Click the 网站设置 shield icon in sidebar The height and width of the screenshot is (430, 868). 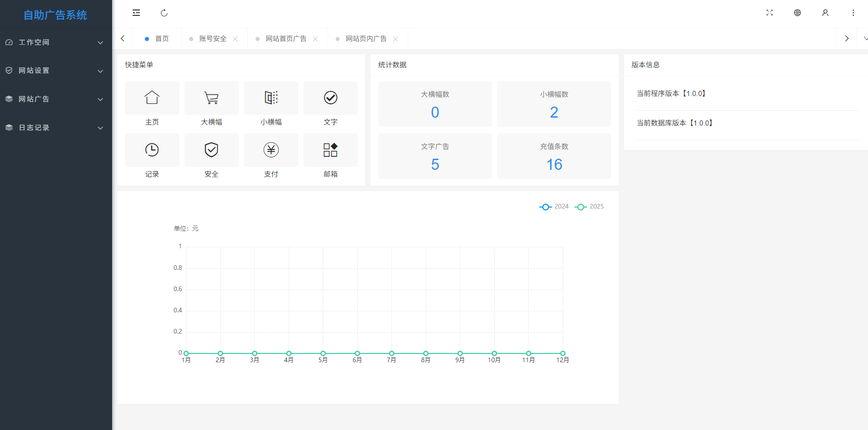[x=9, y=71]
